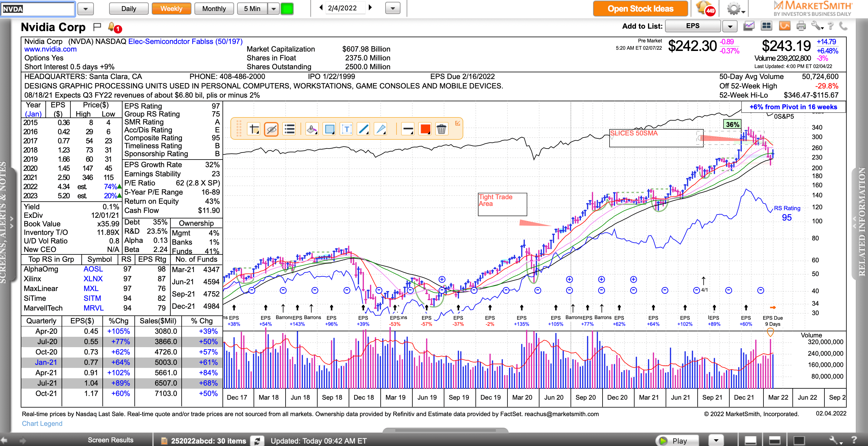Click the SITM symbol link
This screenshot has height=446, width=868.
click(92, 299)
